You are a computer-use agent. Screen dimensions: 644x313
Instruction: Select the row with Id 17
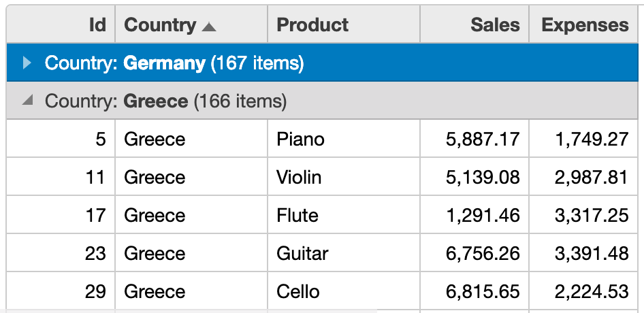click(322, 215)
